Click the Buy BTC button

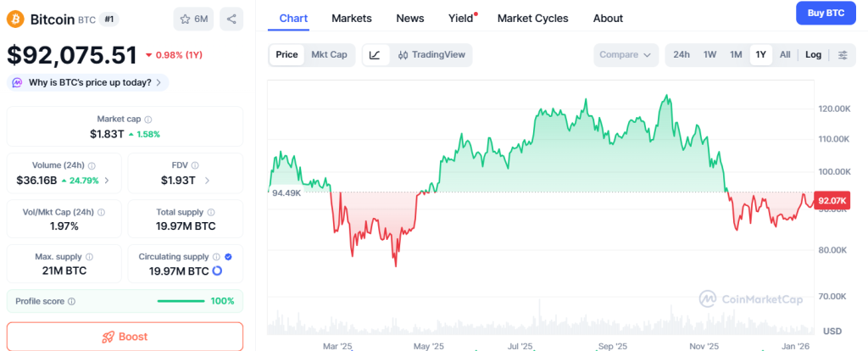point(826,14)
